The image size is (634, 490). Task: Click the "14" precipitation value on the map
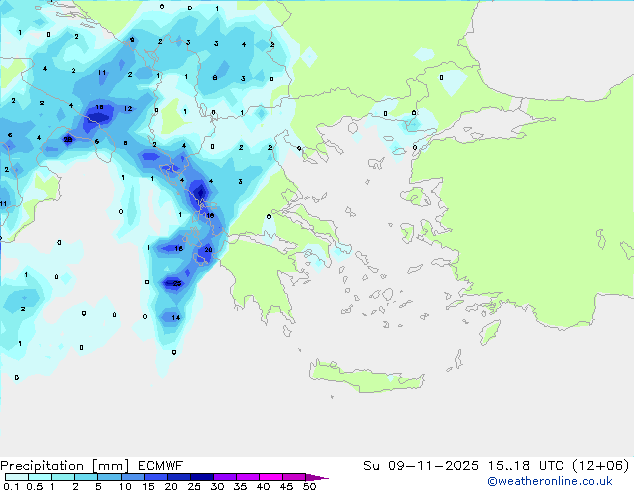pyautogui.click(x=175, y=317)
